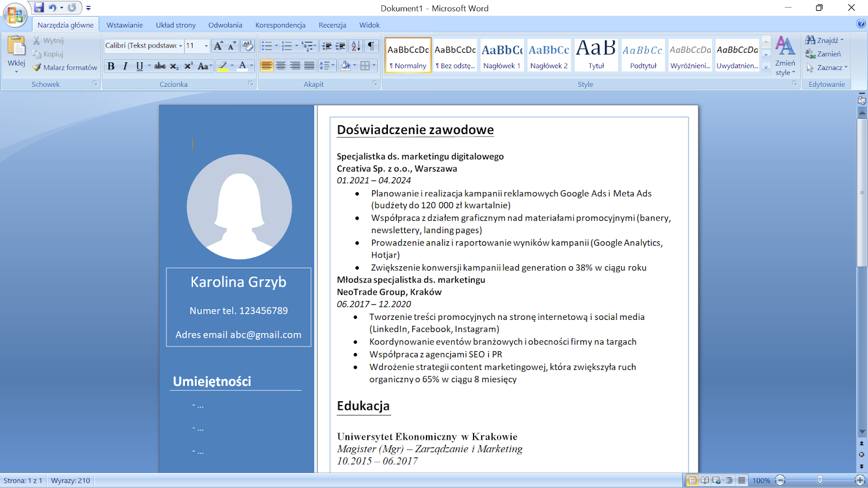This screenshot has width=868, height=488.
Task: Open the line spacing dropdown
Action: [327, 66]
